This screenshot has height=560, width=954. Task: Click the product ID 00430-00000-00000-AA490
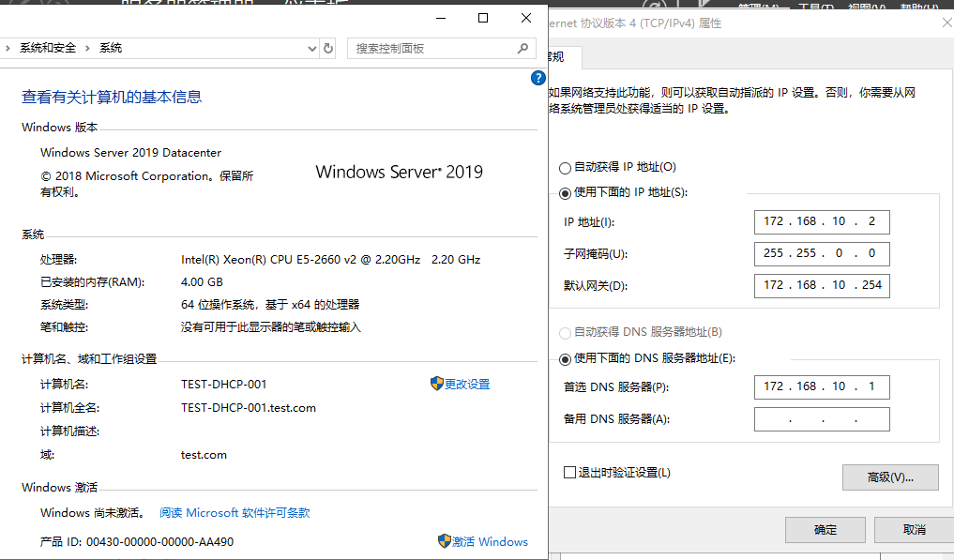[160, 542]
